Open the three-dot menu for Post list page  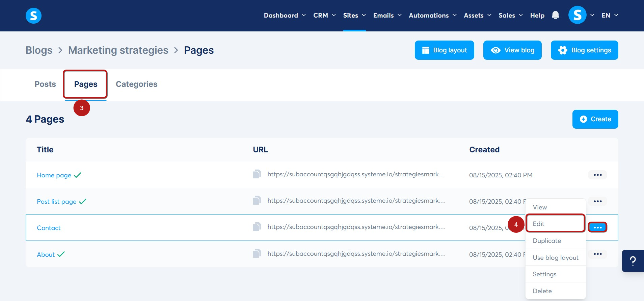click(597, 201)
